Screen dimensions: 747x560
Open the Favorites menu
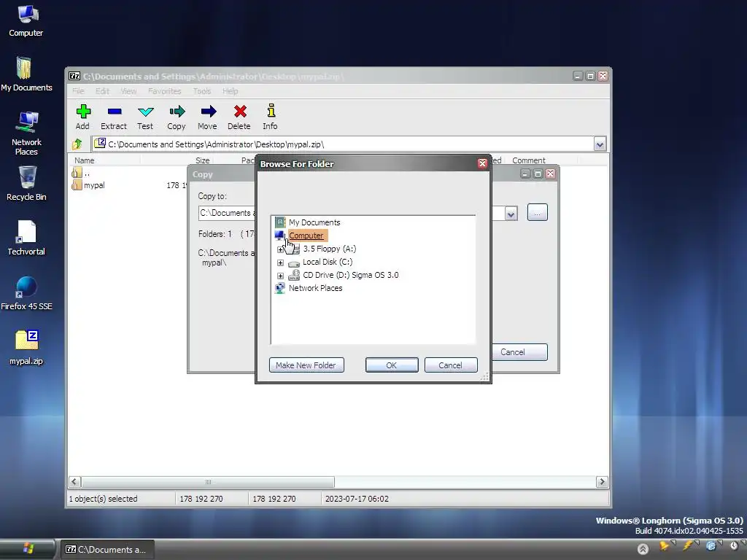[x=164, y=91]
